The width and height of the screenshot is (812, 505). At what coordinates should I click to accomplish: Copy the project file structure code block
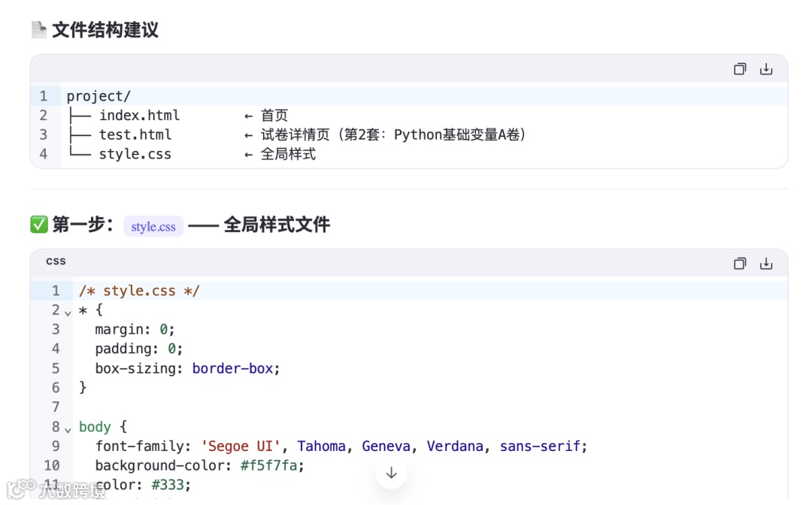740,69
